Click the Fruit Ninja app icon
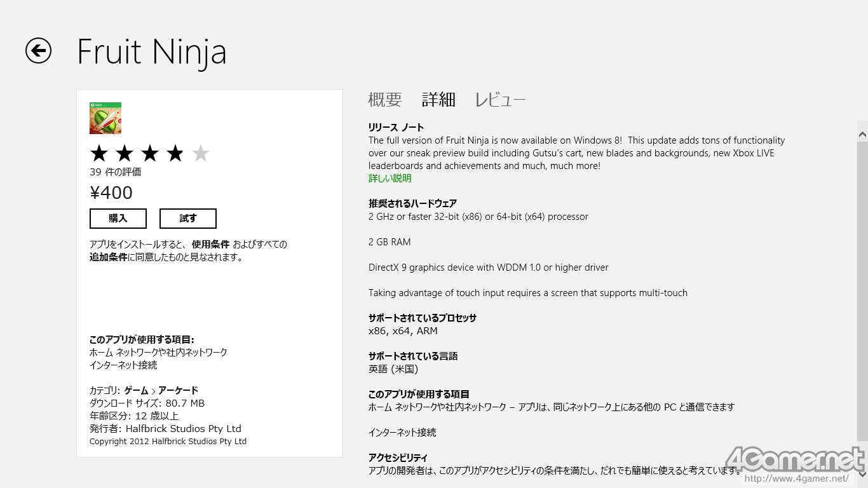 click(x=105, y=118)
